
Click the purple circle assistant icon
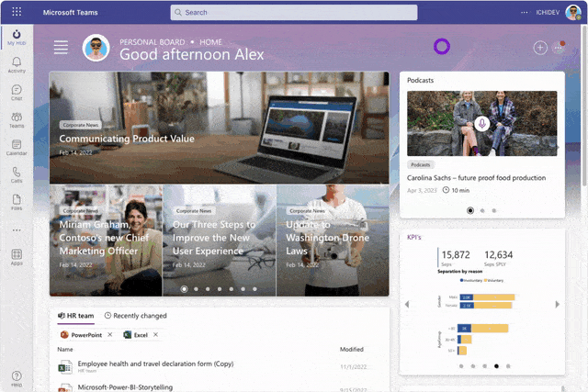442,47
